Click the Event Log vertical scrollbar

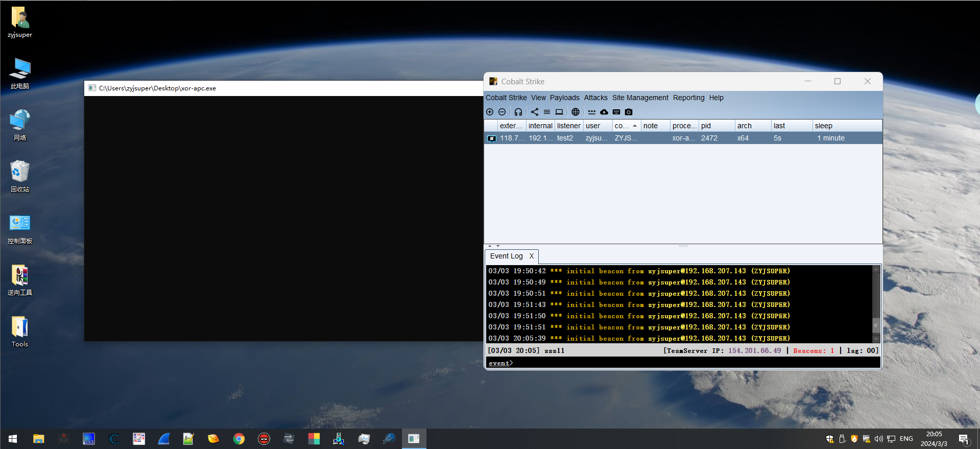coord(876,304)
